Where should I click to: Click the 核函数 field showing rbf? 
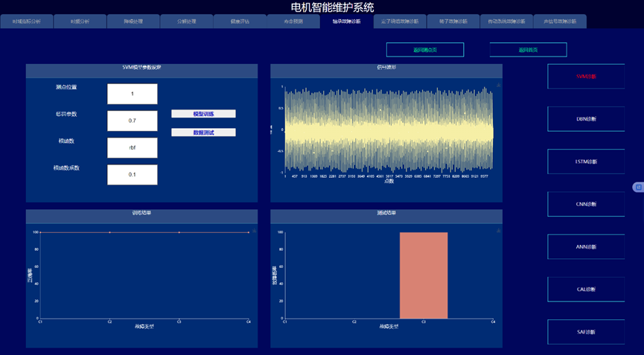tap(132, 147)
